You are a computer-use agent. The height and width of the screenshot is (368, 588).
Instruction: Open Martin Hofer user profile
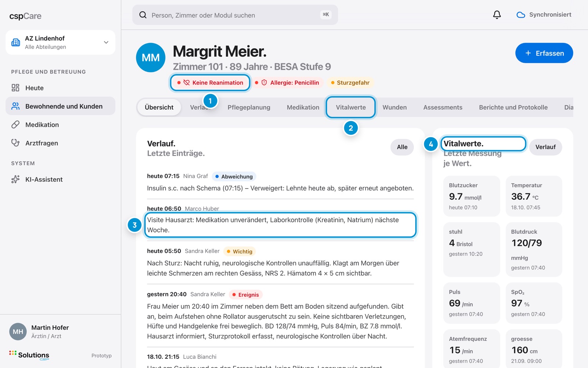pyautogui.click(x=39, y=332)
